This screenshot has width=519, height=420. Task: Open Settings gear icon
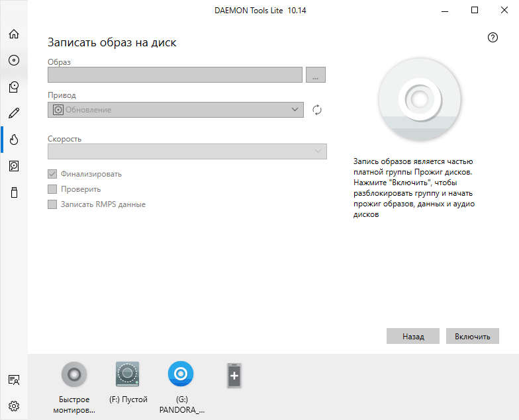click(x=14, y=406)
